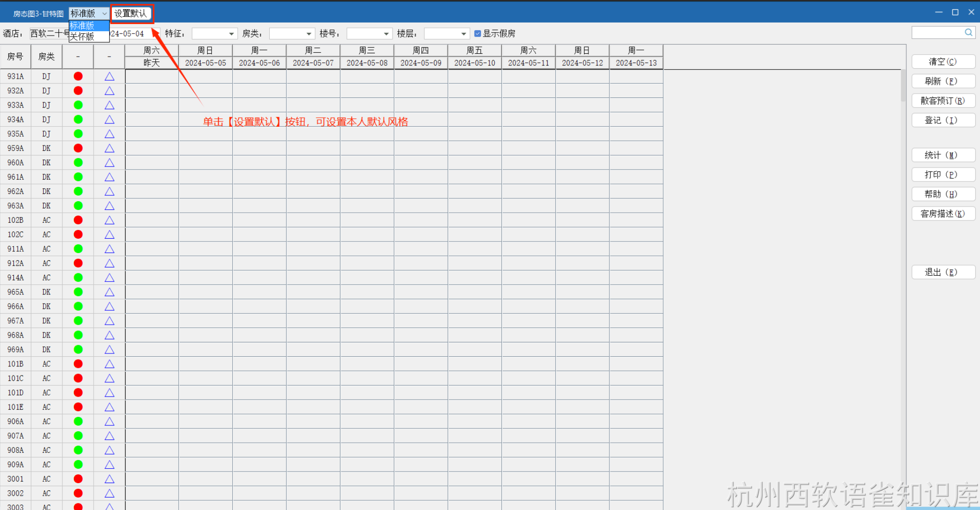This screenshot has height=510, width=980.
Task: Click the 设置默认 button
Action: pos(131,13)
